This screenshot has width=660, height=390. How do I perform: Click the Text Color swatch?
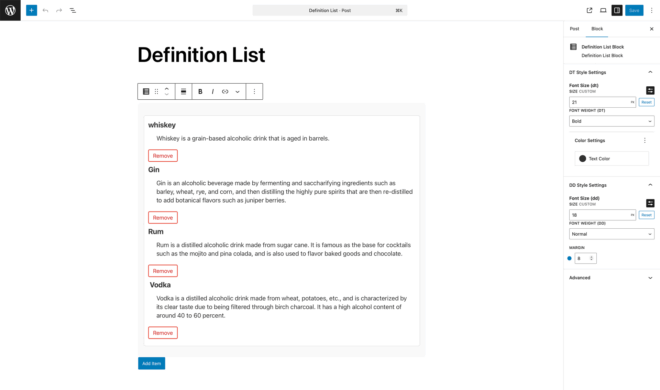click(583, 159)
